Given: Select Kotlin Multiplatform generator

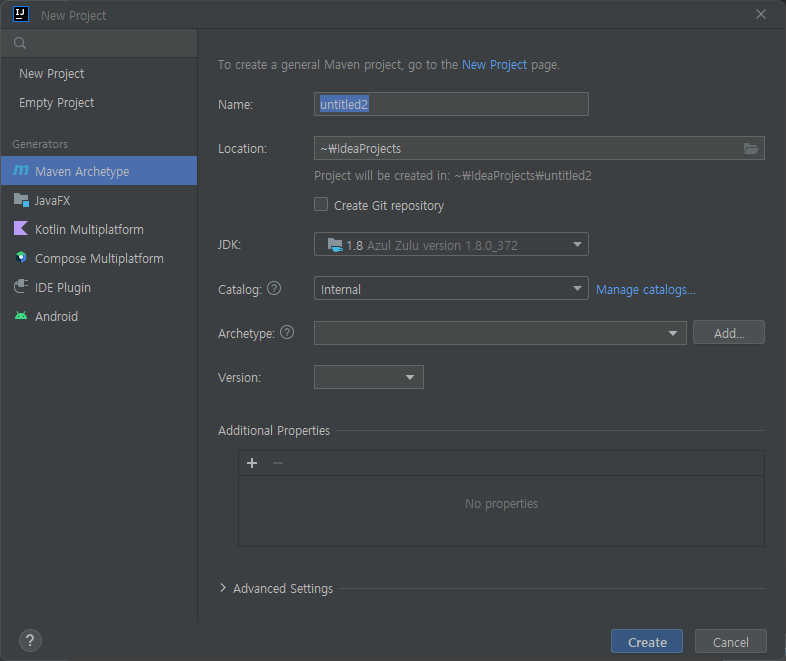Looking at the screenshot, I should [x=99, y=229].
